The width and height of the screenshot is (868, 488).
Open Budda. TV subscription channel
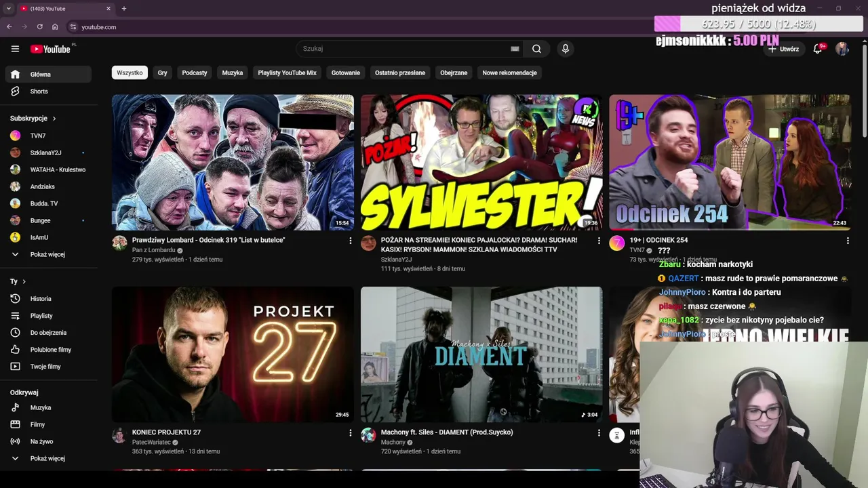(x=47, y=203)
